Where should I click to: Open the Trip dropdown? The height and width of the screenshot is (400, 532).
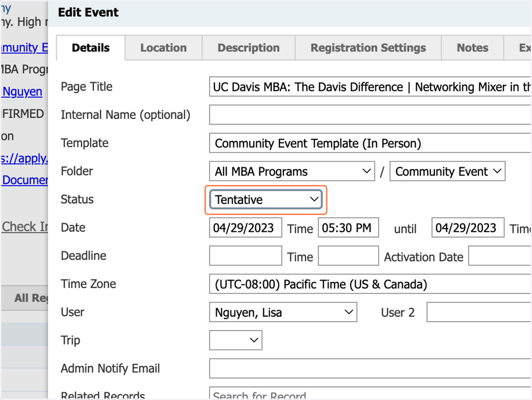pos(235,341)
